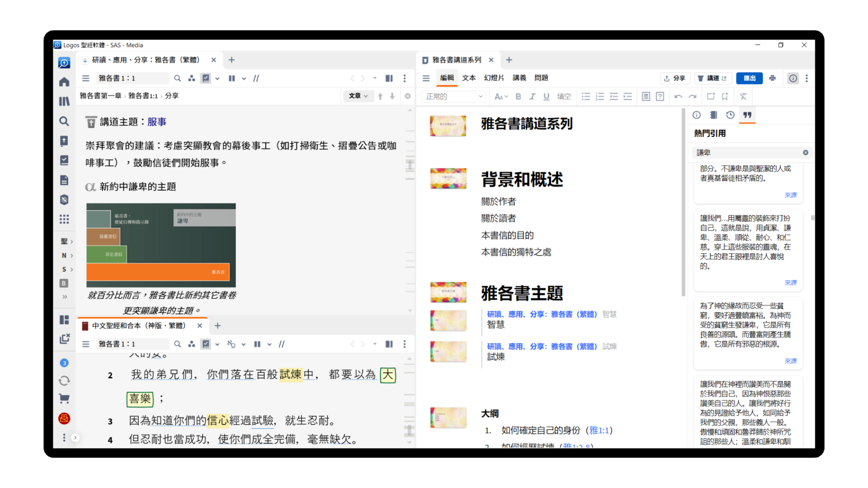This screenshot has width=868, height=488.
Task: Open the Documents icon in sidebar
Action: point(64,180)
